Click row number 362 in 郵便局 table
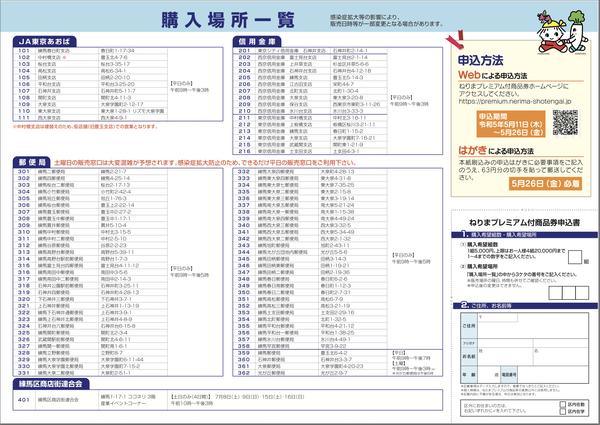This screenshot has height=425, width=600. pos(244,373)
